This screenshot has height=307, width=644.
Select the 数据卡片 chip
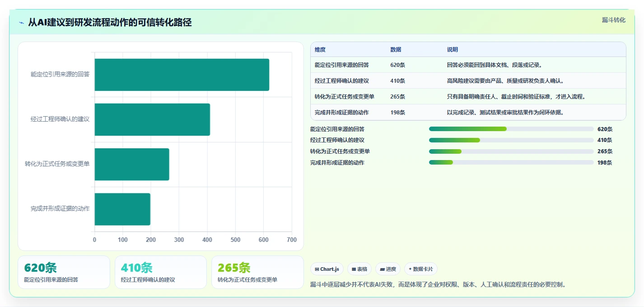point(420,269)
